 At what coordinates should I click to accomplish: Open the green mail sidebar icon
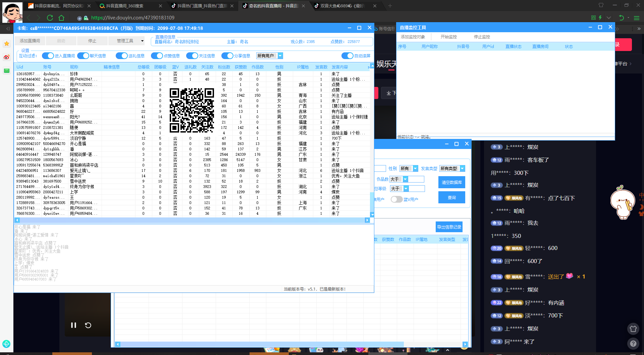[x=7, y=70]
